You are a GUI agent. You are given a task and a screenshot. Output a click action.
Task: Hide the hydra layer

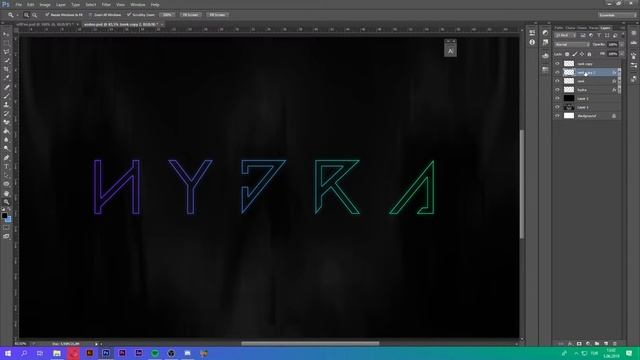[x=557, y=90]
